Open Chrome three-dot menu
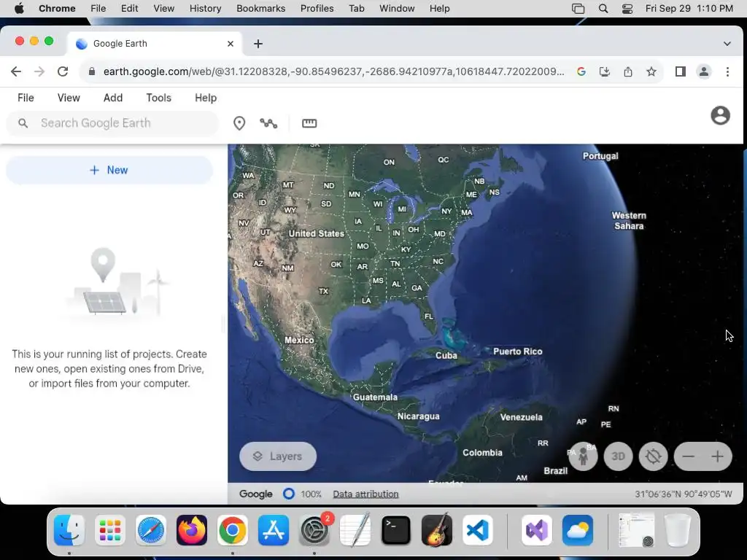 [x=727, y=71]
